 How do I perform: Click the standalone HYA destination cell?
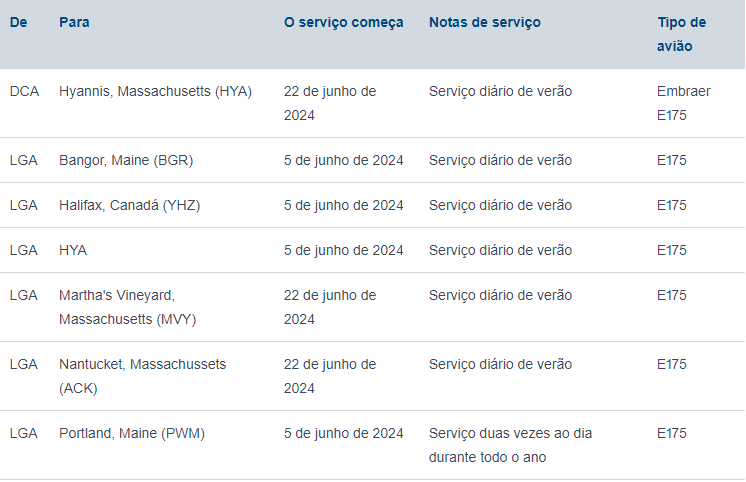click(73, 250)
